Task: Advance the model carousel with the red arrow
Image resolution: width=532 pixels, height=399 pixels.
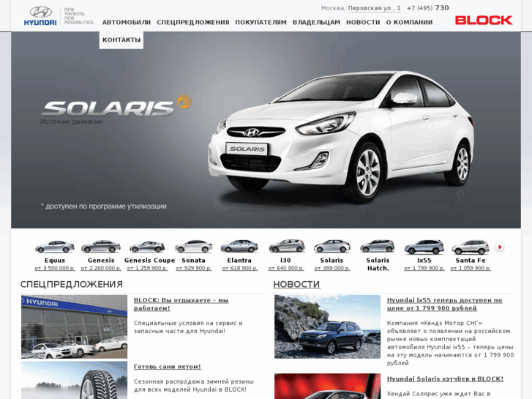Action: 499,247
